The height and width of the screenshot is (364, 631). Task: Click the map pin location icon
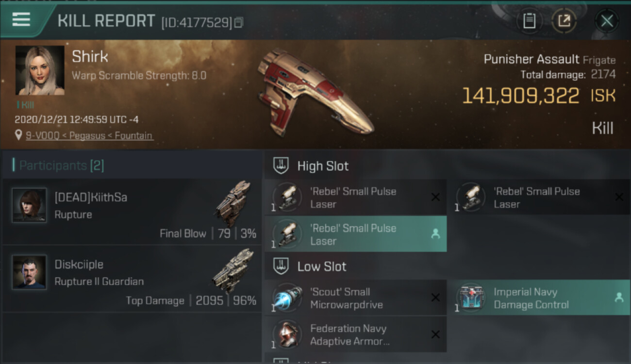click(x=18, y=135)
